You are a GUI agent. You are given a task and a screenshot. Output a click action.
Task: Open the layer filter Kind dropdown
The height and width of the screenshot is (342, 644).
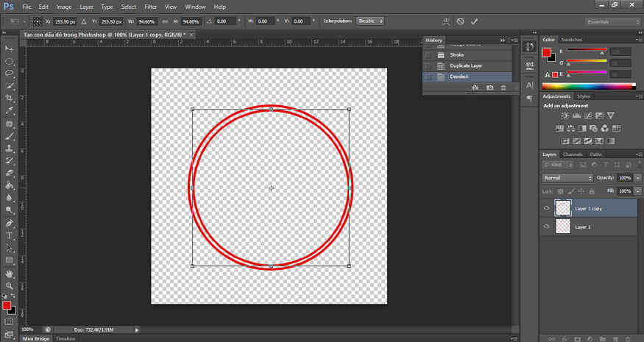click(558, 165)
